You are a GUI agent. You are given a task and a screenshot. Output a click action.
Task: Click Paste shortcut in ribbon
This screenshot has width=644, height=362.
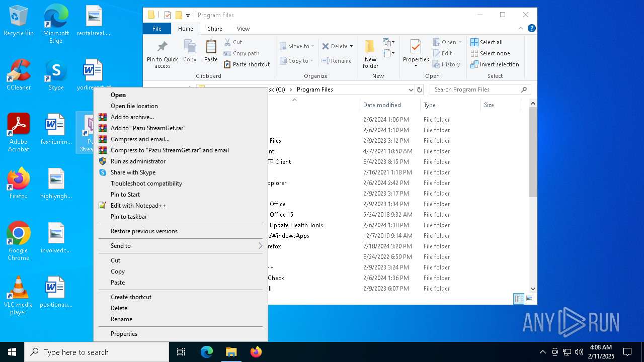pyautogui.click(x=247, y=64)
